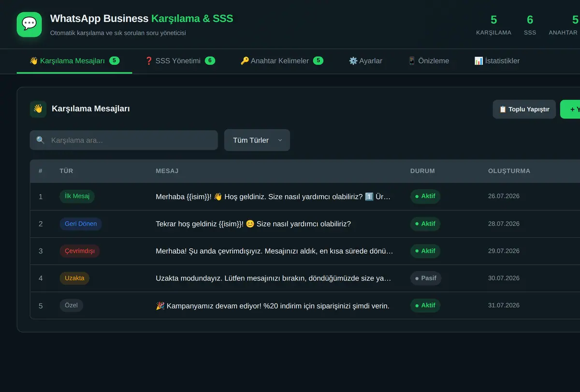Click the Geri Dönen type badge
This screenshot has width=580, height=392.
click(81, 224)
